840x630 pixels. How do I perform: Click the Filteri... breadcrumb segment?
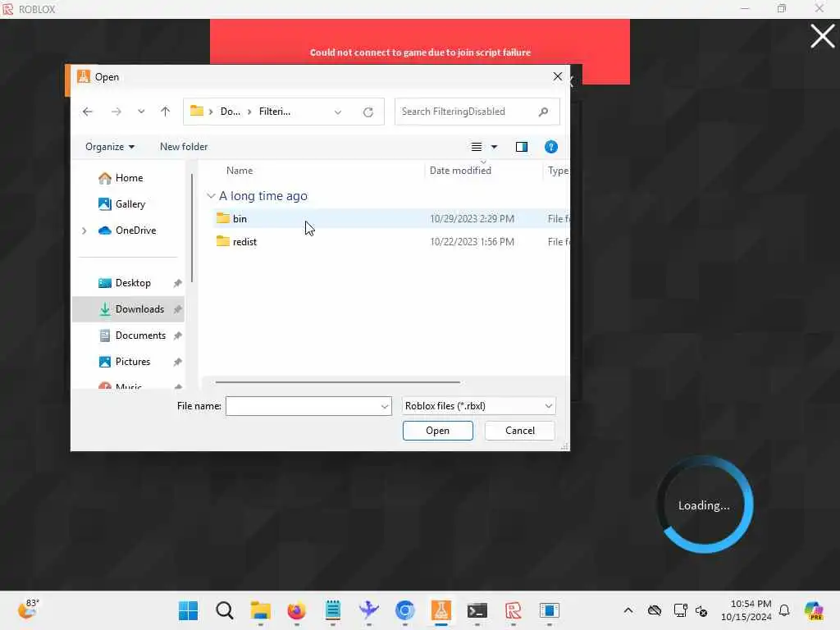click(274, 112)
